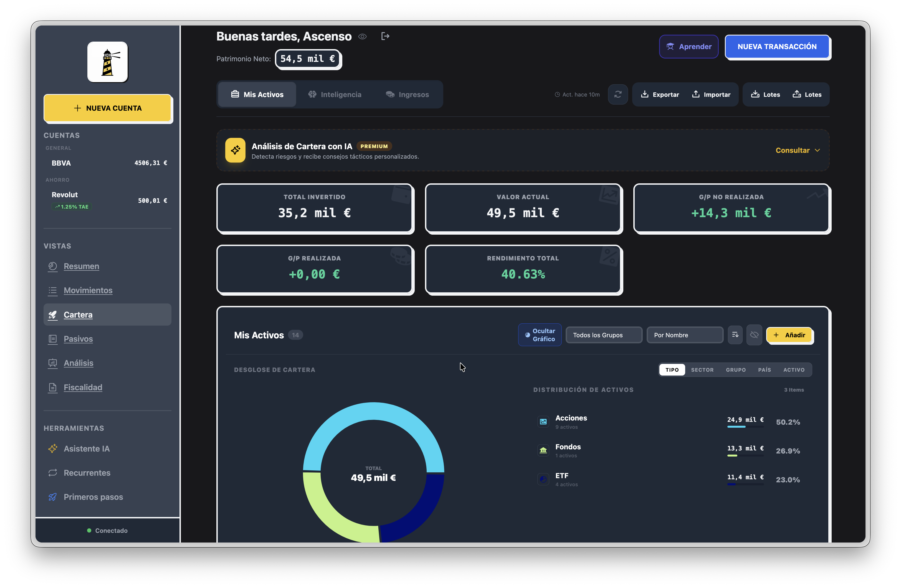Click the Acciones chart icon in distribution list

click(x=543, y=422)
